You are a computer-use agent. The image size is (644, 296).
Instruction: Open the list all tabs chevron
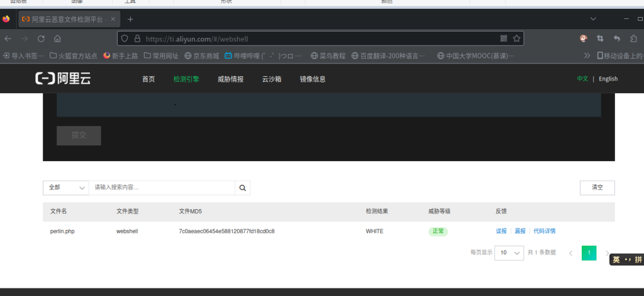pyautogui.click(x=593, y=19)
